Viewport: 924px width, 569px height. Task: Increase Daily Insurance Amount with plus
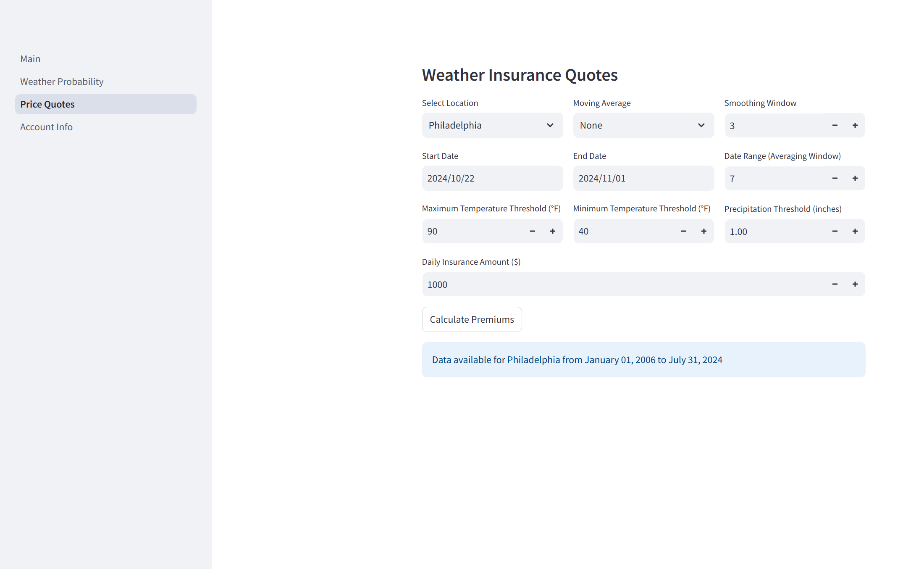(855, 284)
